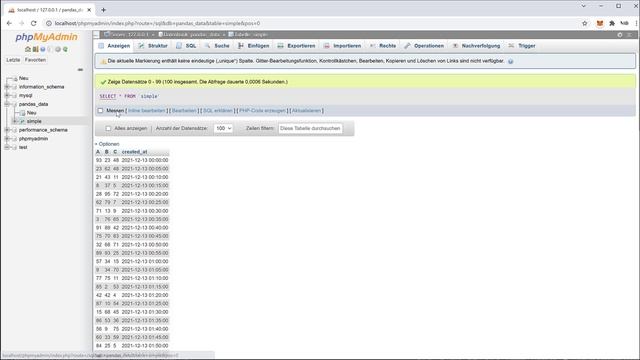Bookmark this page with star icon
This screenshot has width=640, height=360.
click(x=584, y=23)
